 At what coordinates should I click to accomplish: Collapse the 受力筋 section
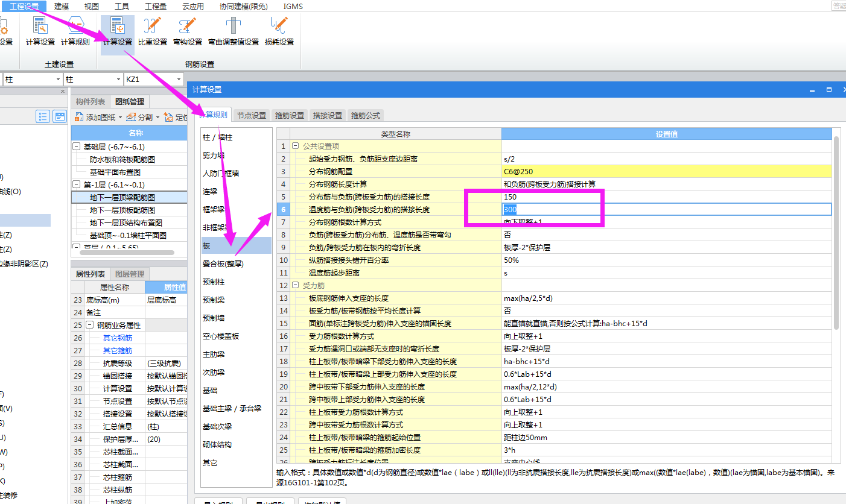[x=296, y=285]
